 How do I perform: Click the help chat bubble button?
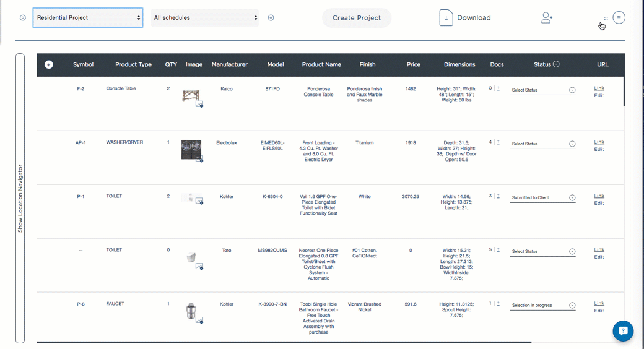623,331
